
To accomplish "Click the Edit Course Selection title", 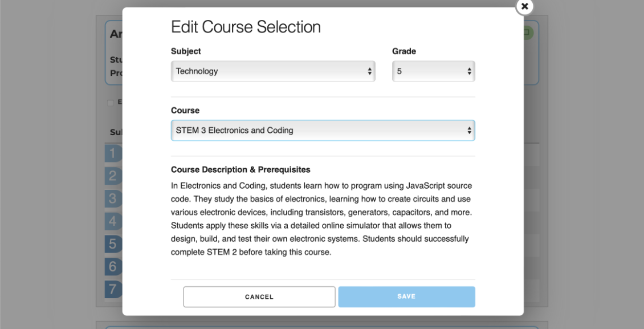I will (246, 27).
